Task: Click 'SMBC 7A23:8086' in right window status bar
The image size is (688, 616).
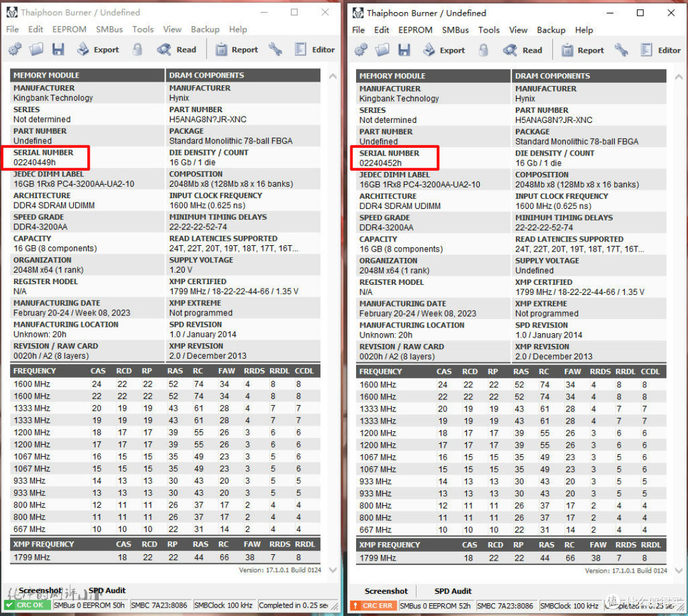Action: coord(505,606)
